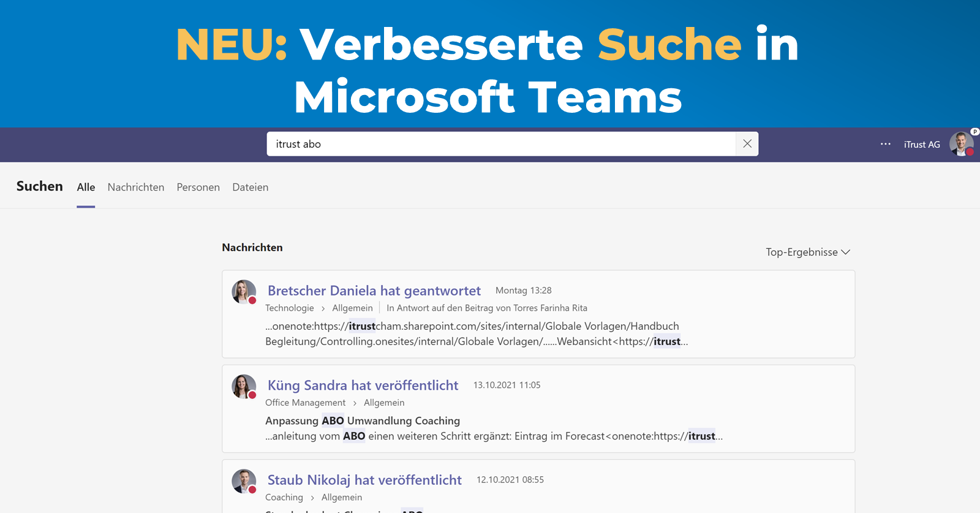Open 'Staub Nikolaj hat veröffentlicht' result
Viewport: 980px width, 513px height.
pos(364,480)
